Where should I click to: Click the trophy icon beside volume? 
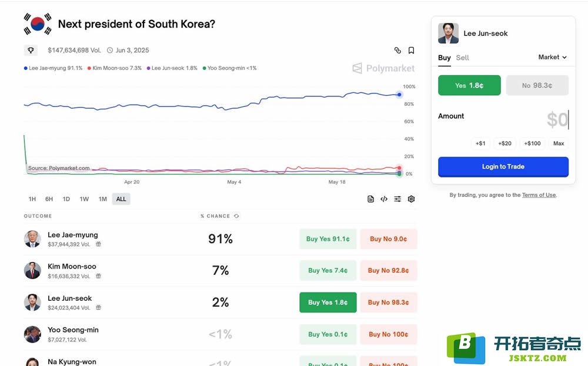31,50
